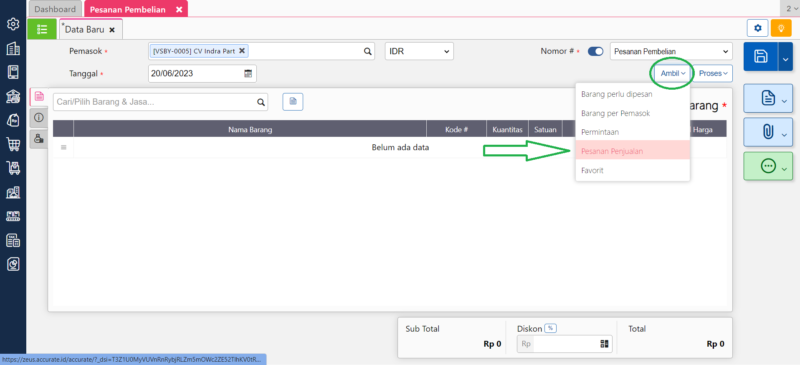Click the row drag handle icon
This screenshot has width=800, height=365.
pyautogui.click(x=64, y=148)
